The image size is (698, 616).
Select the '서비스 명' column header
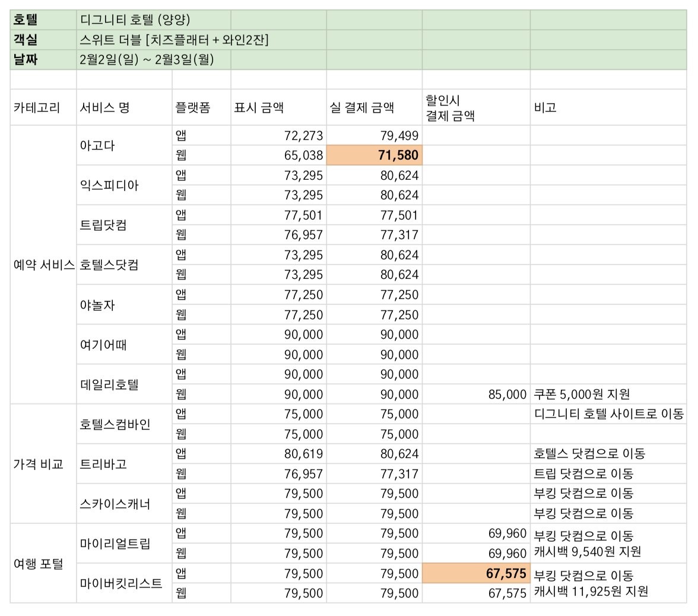124,107
